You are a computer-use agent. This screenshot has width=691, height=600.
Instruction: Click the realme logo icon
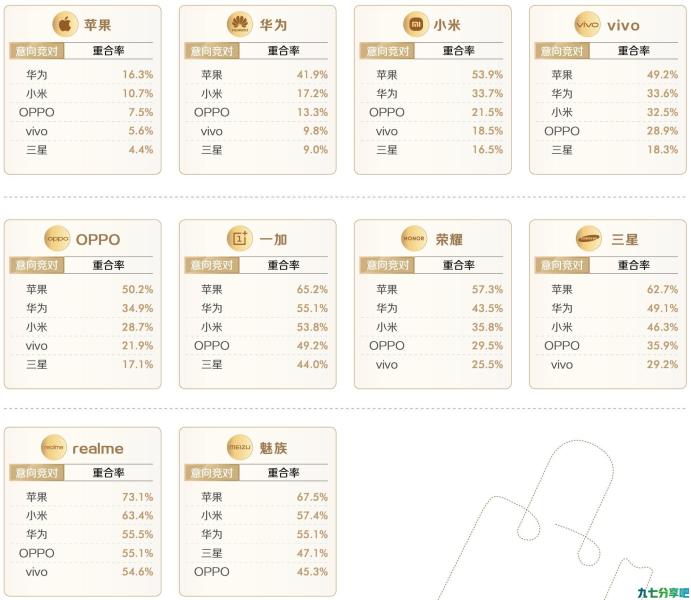[54, 447]
